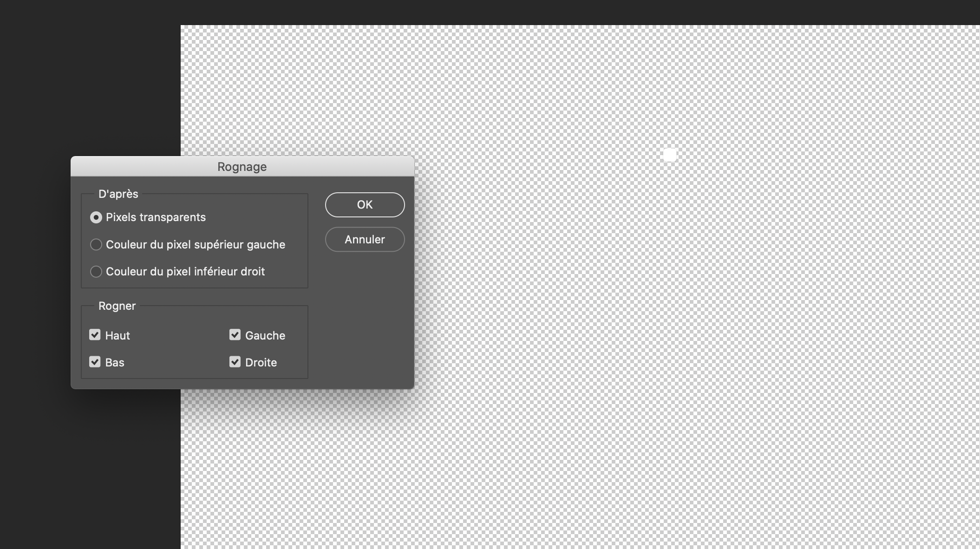
Task: Click the "D'après" group label
Action: (118, 194)
